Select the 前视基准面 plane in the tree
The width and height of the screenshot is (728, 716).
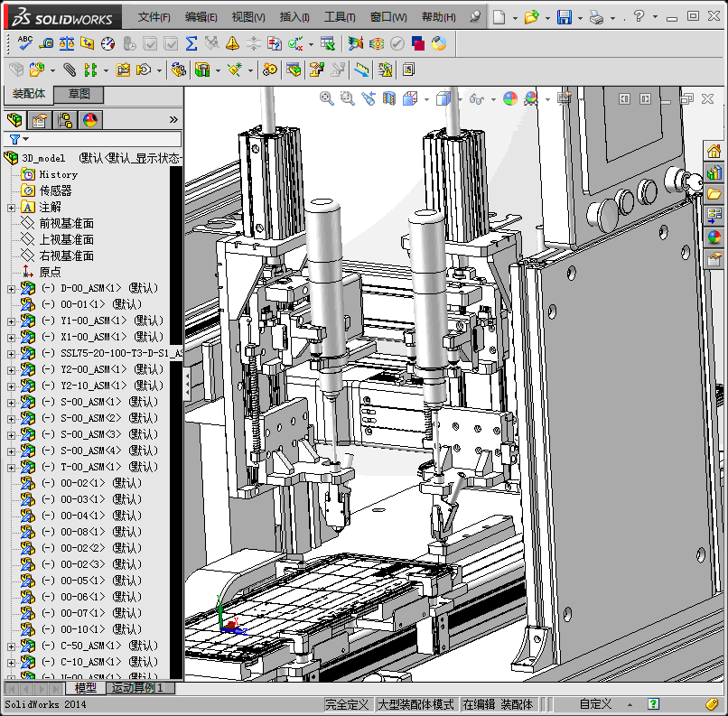coord(66,223)
